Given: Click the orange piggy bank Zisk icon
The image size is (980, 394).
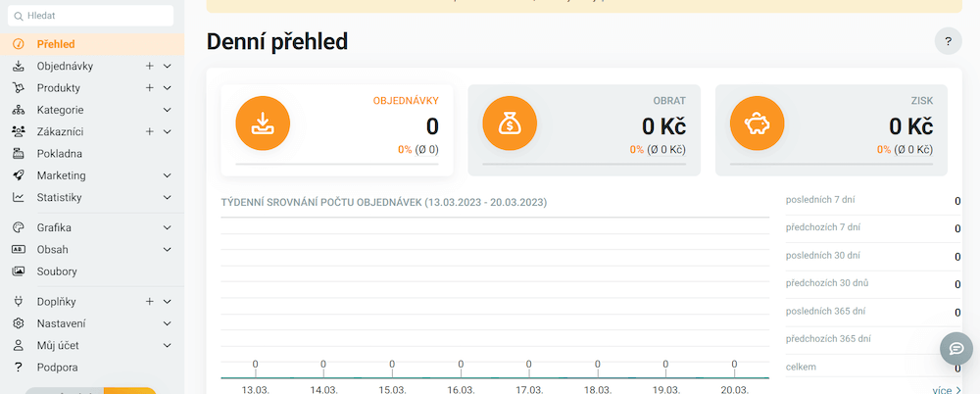Looking at the screenshot, I should point(757,123).
